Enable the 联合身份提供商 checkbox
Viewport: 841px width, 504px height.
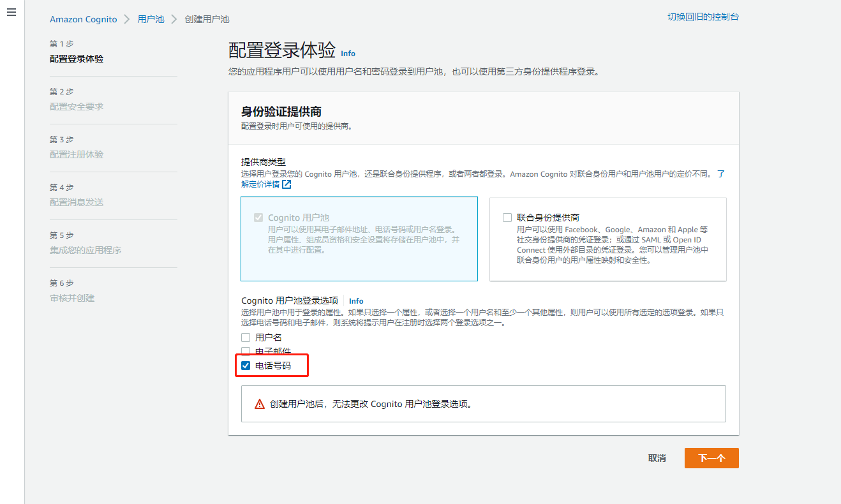tap(507, 218)
